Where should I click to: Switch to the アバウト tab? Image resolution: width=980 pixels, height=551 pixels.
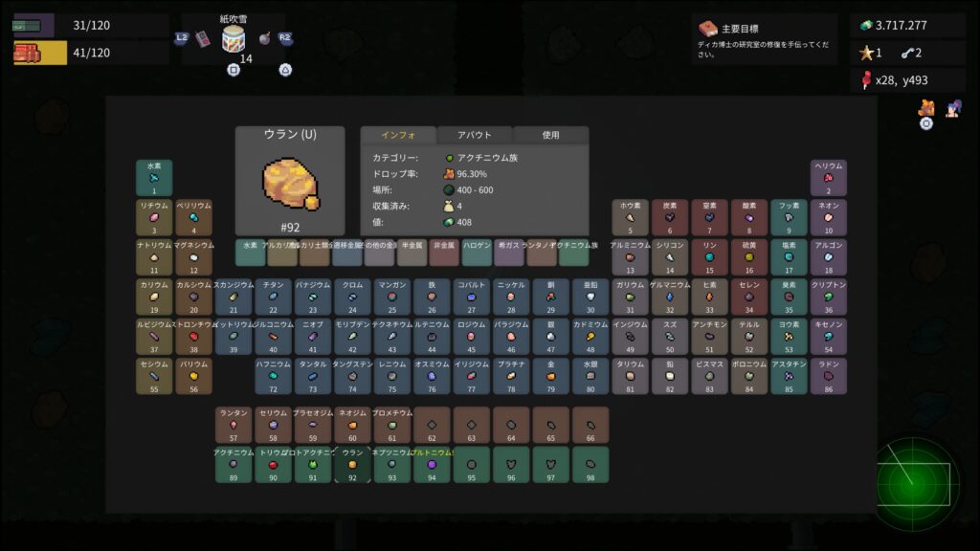[475, 135]
